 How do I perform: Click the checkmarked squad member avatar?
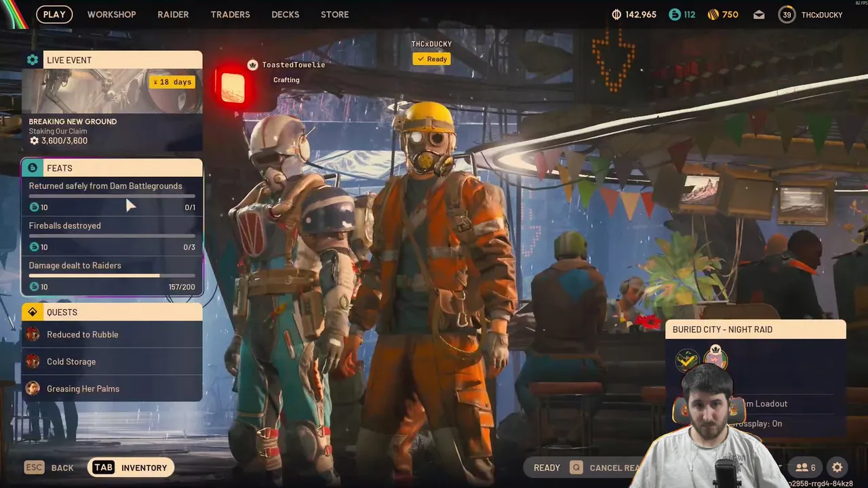coord(688,361)
